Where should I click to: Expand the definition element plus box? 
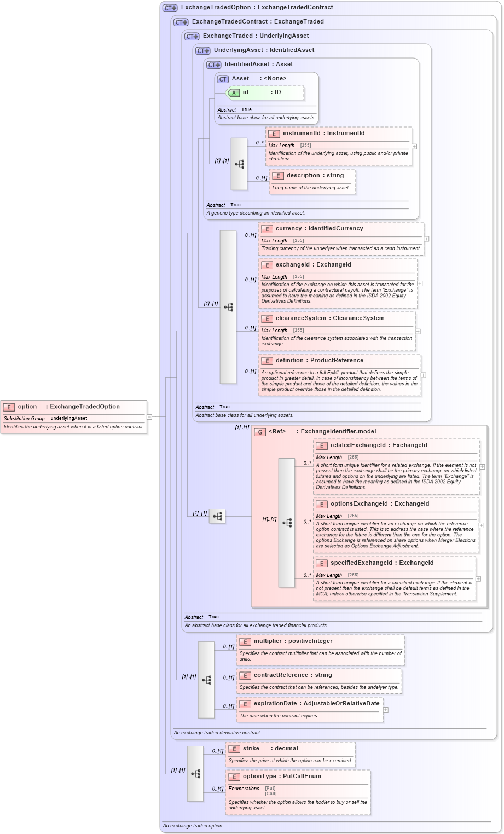(424, 375)
